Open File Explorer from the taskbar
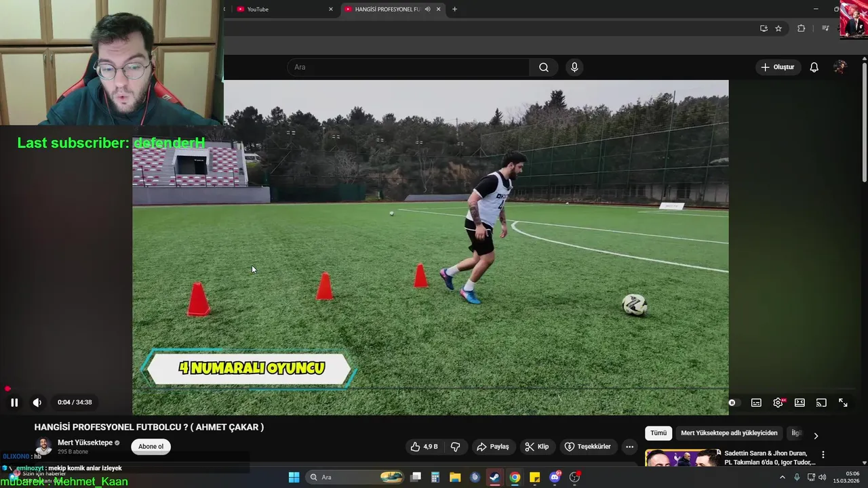Screen dimensions: 868x488 click(455, 477)
